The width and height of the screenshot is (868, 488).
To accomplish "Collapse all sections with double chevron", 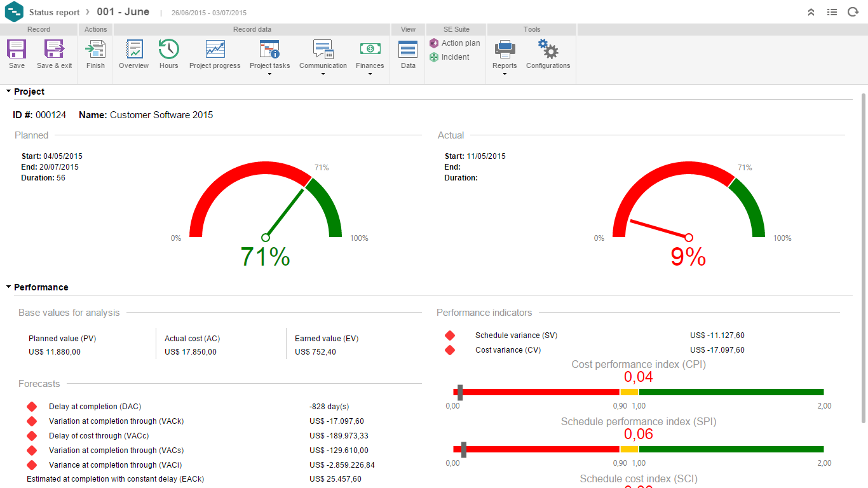I will pos(811,12).
